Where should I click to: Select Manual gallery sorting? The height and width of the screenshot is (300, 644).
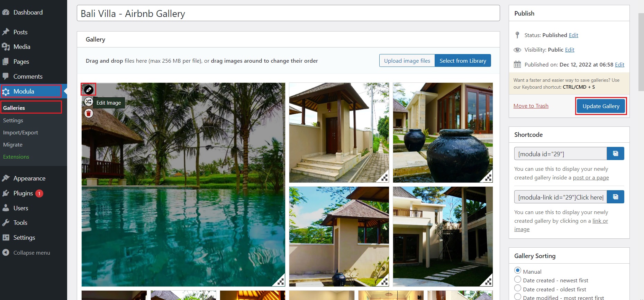[x=518, y=270]
